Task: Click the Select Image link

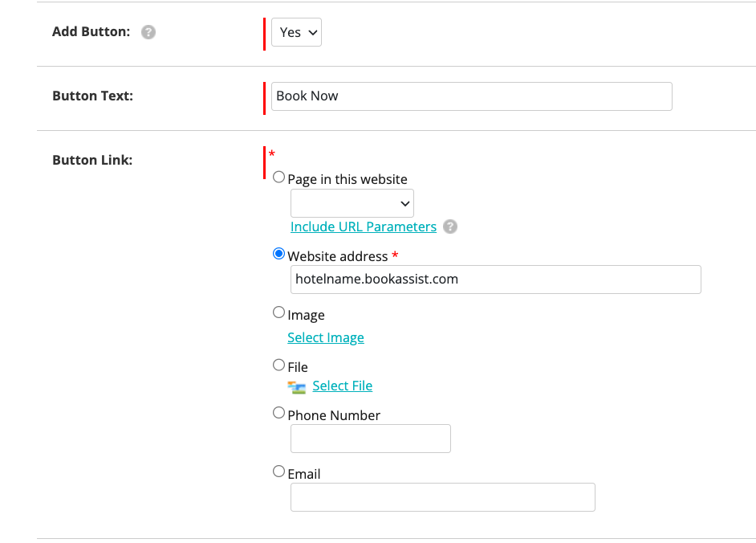Action: tap(326, 337)
